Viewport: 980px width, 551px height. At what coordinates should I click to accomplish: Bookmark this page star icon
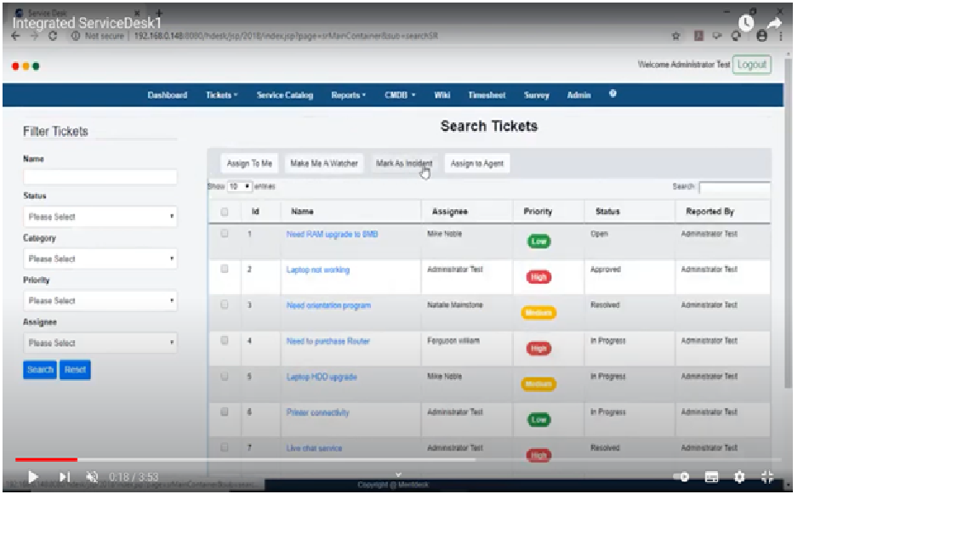click(675, 37)
